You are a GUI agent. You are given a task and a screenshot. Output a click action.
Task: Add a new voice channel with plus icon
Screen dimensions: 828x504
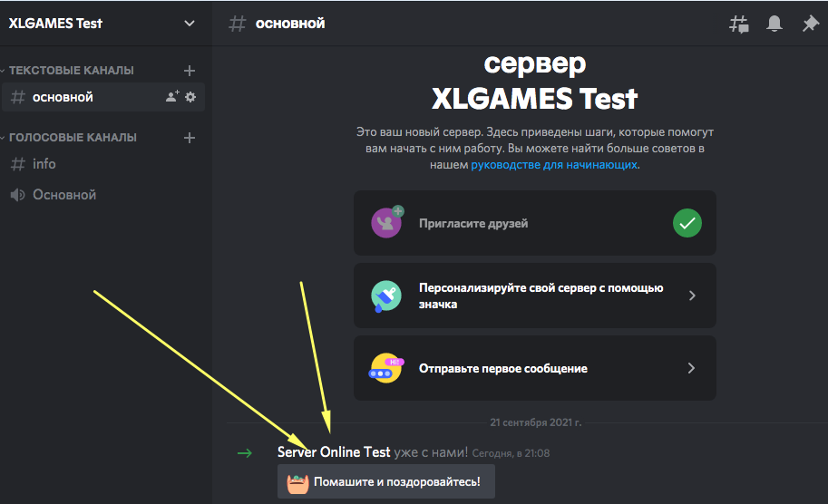tap(189, 138)
